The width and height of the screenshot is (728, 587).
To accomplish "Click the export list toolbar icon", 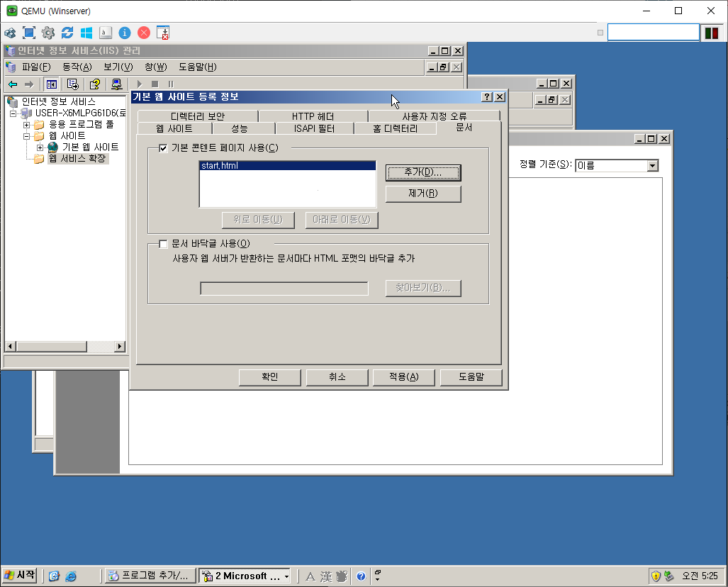I will pos(73,84).
